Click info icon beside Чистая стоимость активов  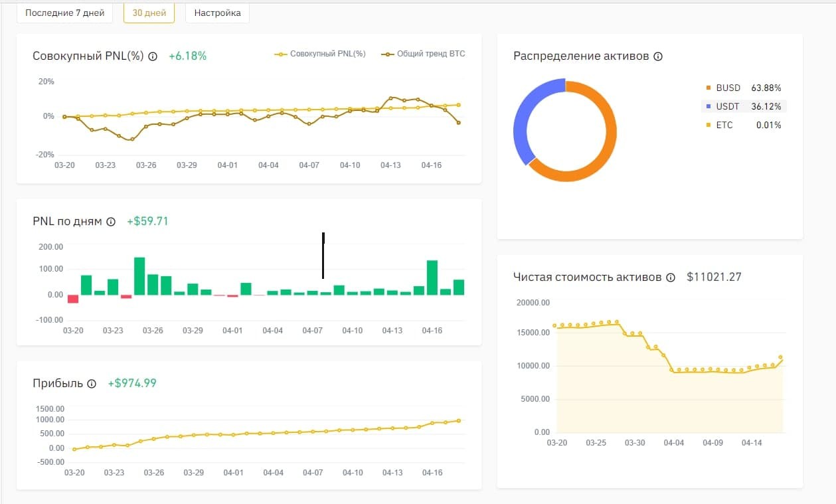click(x=671, y=278)
